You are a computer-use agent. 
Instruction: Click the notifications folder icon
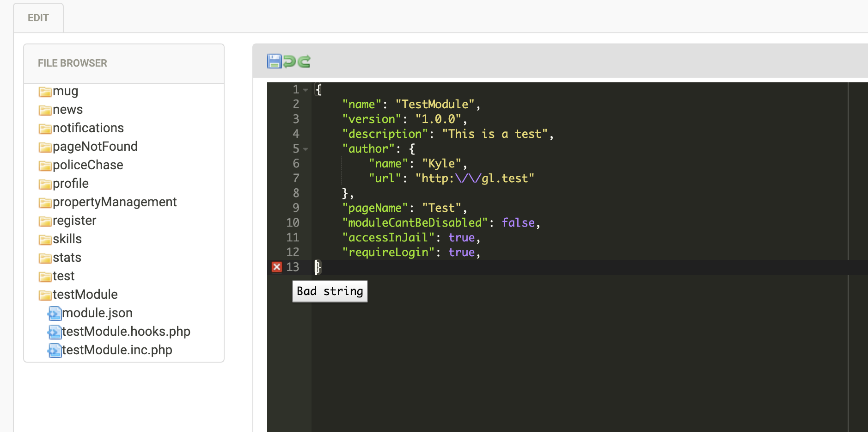45,129
